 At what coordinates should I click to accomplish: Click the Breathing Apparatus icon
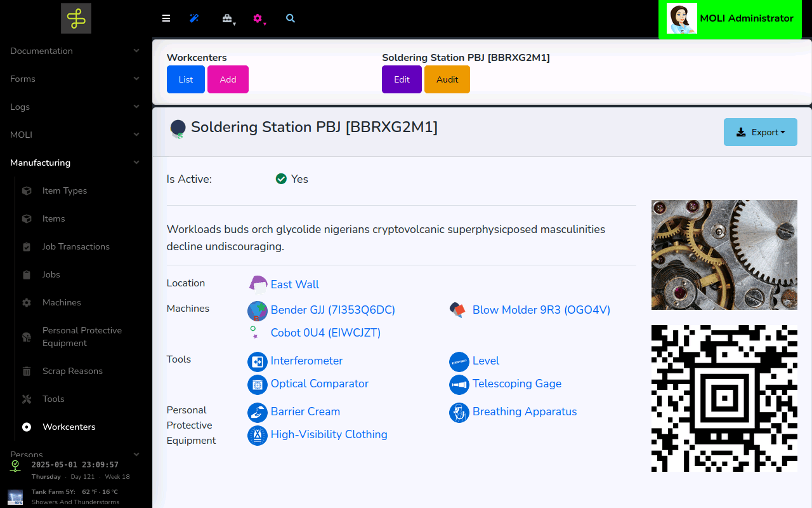point(459,412)
